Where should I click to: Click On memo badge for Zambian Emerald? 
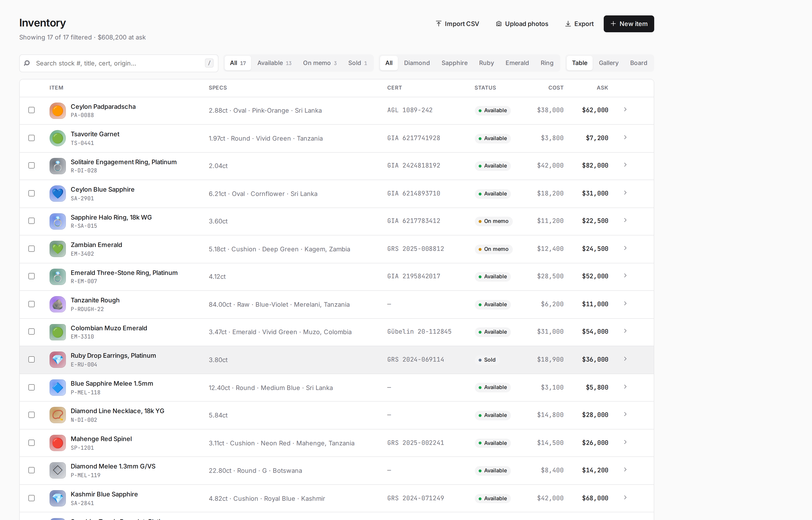point(493,249)
